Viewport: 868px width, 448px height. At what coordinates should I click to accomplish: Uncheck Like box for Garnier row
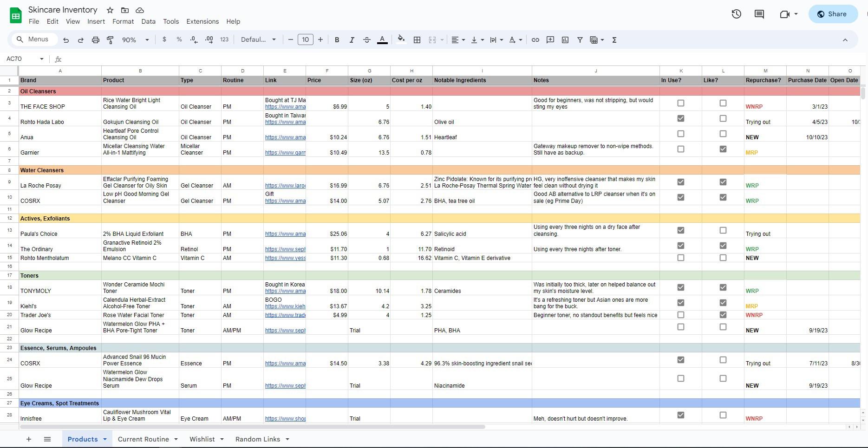(723, 149)
